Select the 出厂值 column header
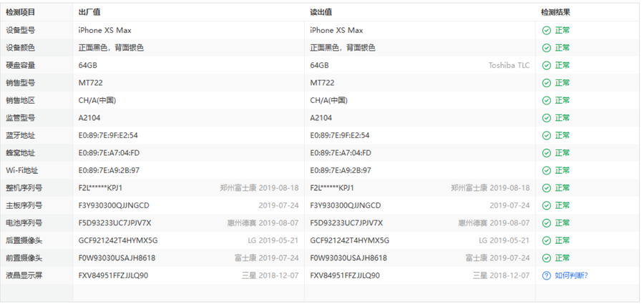The width and height of the screenshot is (644, 304). click(x=89, y=12)
